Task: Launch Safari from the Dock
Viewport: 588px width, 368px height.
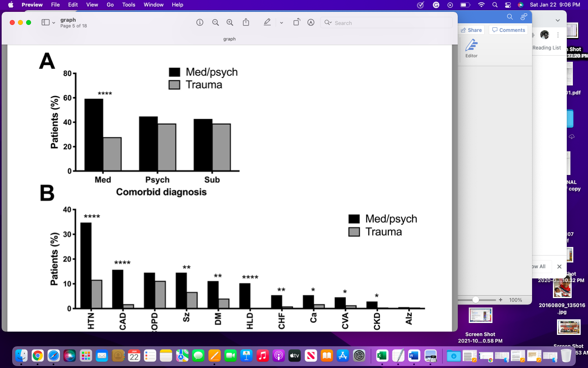Action: click(x=53, y=356)
